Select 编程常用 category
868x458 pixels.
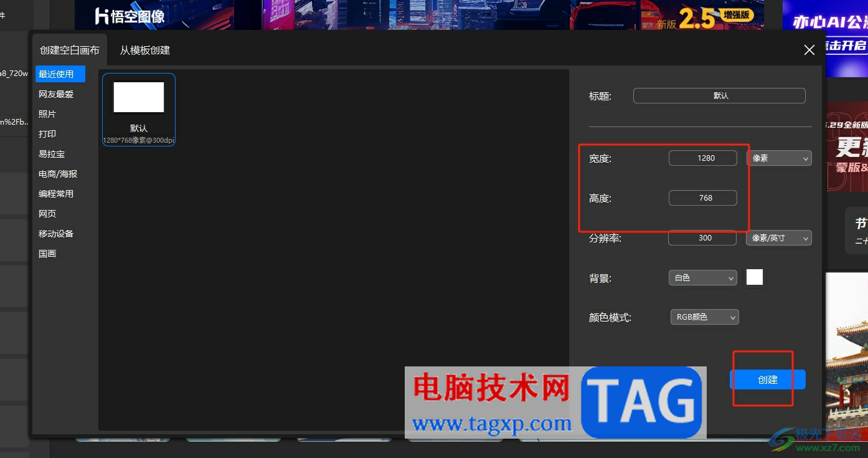[56, 194]
